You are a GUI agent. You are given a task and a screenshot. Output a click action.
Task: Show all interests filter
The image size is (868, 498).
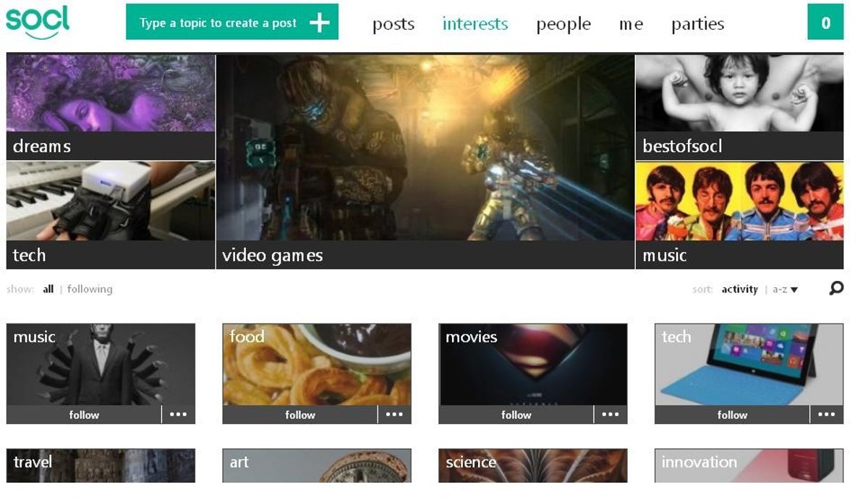click(x=48, y=290)
